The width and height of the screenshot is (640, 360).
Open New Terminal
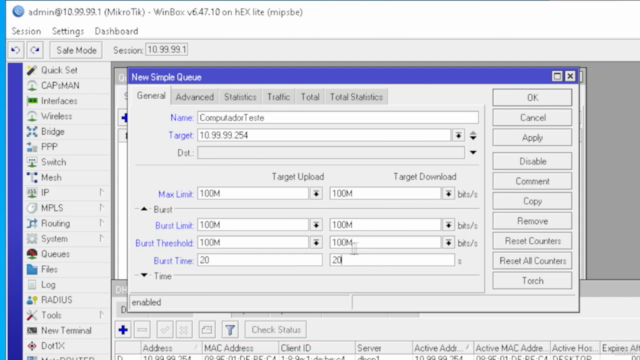point(66,331)
